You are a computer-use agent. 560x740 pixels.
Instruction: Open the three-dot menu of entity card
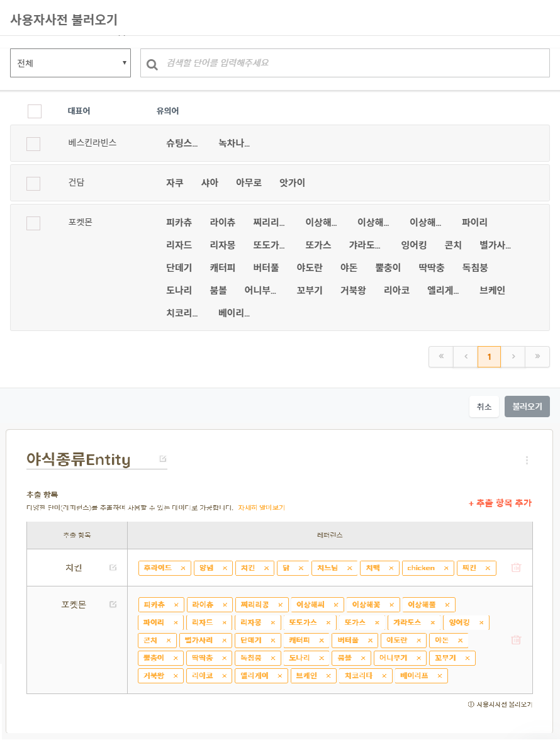point(527,460)
